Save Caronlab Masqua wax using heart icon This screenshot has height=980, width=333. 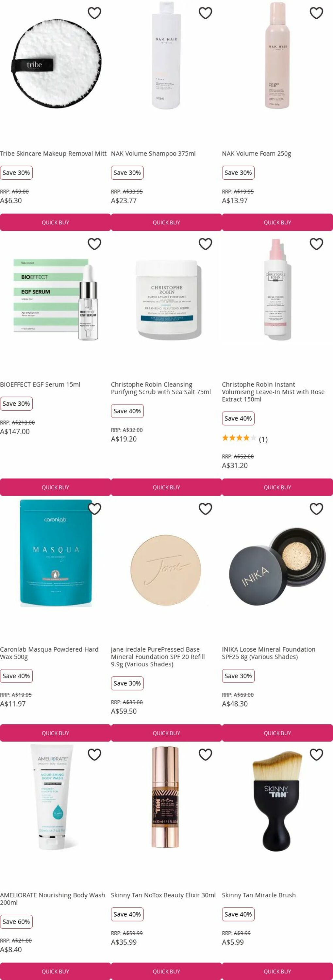(94, 509)
